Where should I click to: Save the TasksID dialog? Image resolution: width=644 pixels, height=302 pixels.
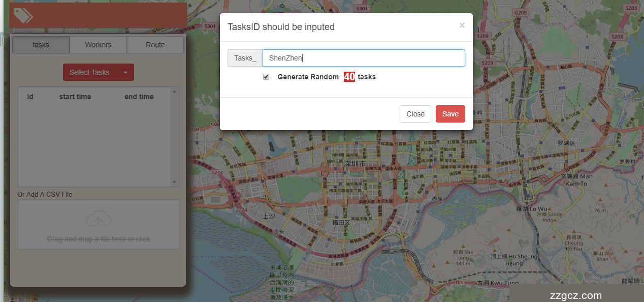(x=450, y=114)
